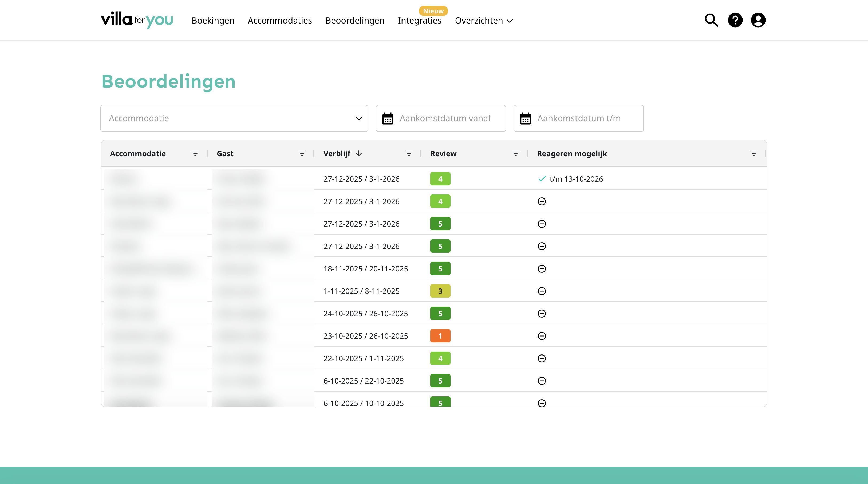Sort by Reageren mogelijk column header
The image size is (868, 484).
(x=572, y=154)
